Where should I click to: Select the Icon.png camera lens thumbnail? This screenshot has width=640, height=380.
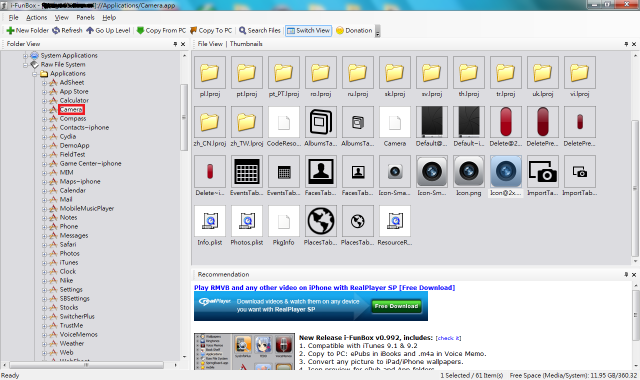point(469,171)
